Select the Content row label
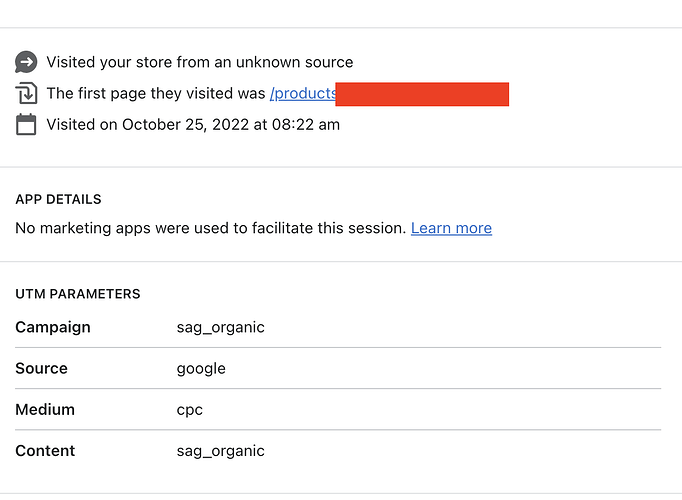 pyautogui.click(x=45, y=451)
